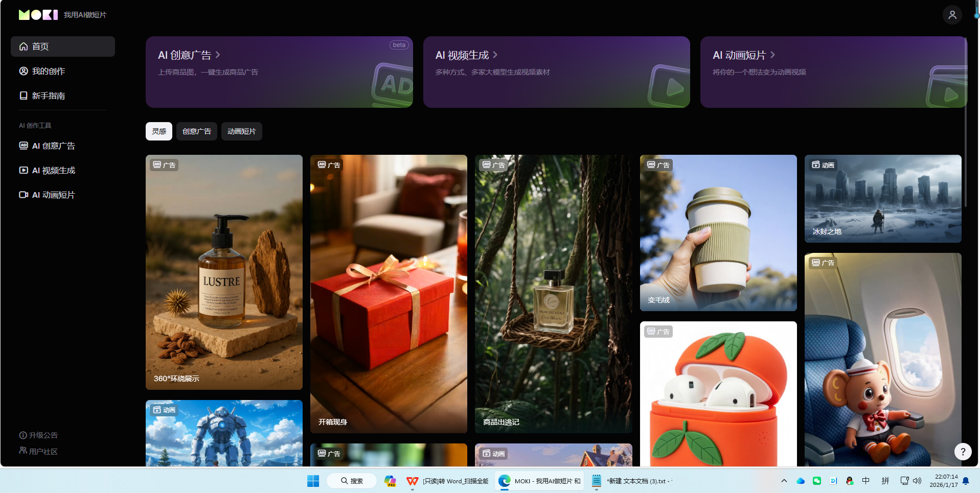Open the 升级公告 link

(38, 435)
